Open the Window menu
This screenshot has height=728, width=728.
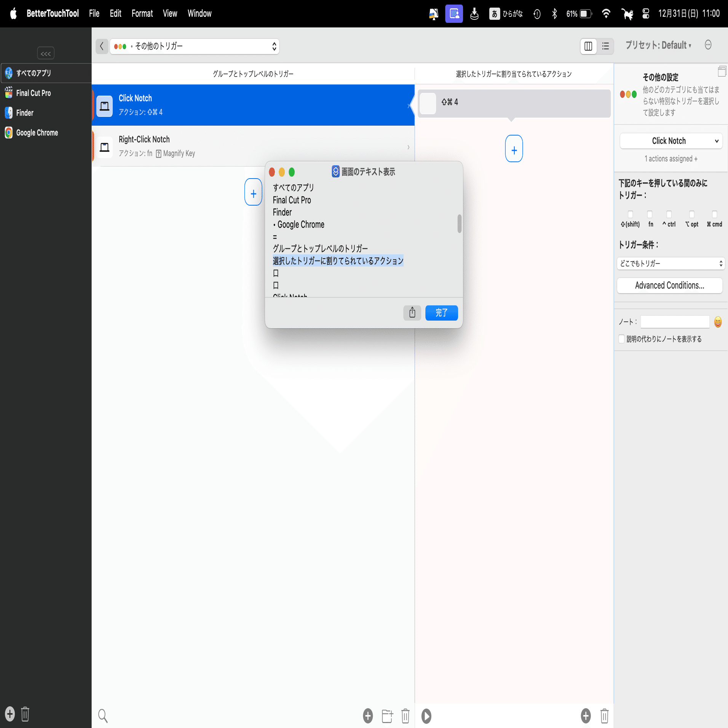click(x=200, y=14)
